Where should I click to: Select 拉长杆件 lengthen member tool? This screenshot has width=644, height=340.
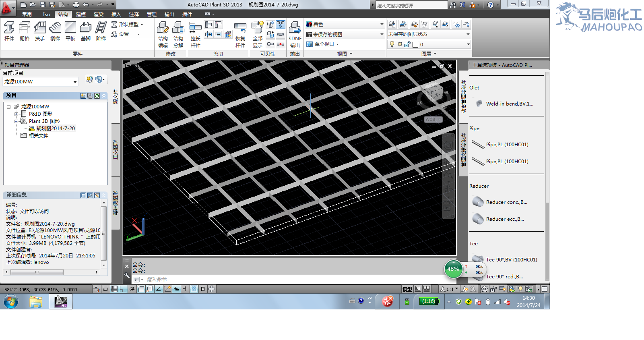click(x=196, y=35)
